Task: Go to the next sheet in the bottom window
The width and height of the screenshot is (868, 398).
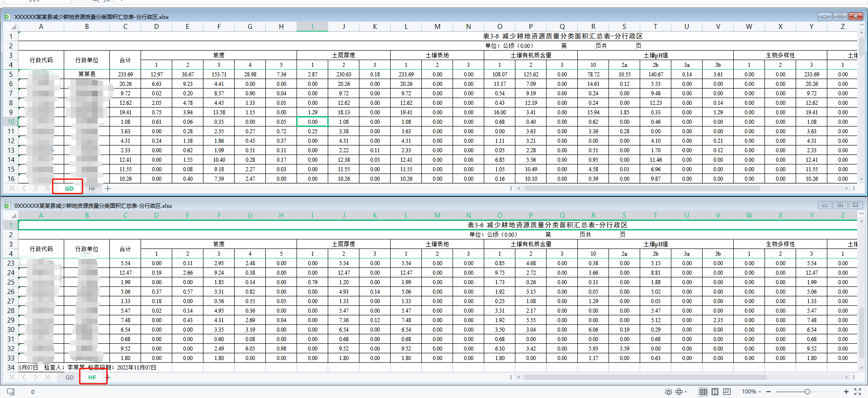Action: pos(36,377)
